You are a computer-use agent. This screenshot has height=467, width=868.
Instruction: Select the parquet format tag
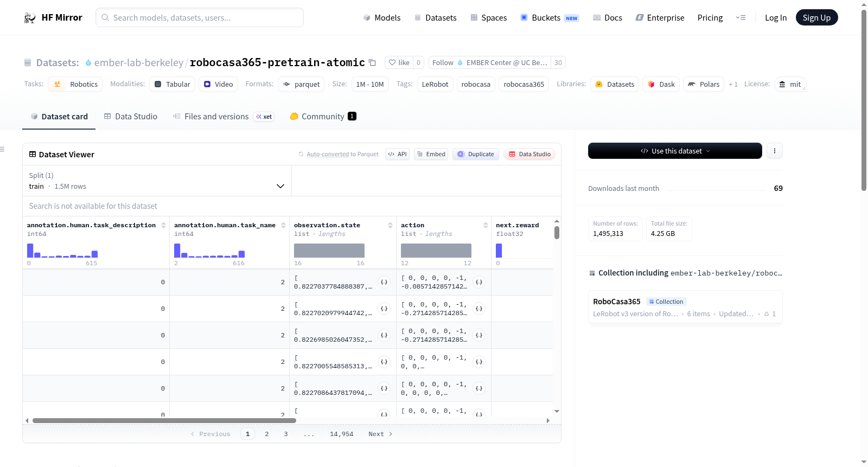coord(301,85)
